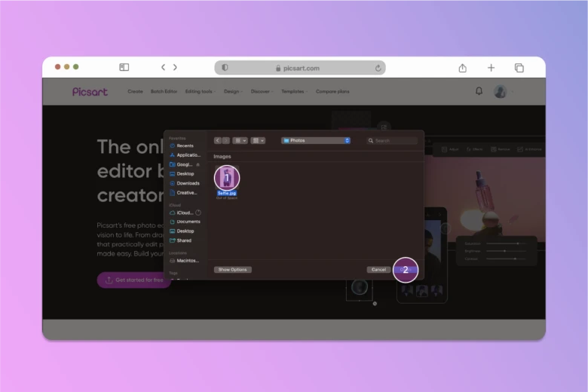Image resolution: width=588 pixels, height=392 pixels.
Task: Reload the picsart.com page
Action: click(x=378, y=68)
